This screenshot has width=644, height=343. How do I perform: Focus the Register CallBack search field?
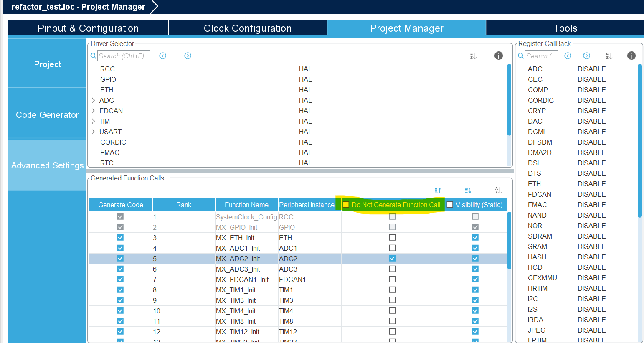[x=542, y=56]
